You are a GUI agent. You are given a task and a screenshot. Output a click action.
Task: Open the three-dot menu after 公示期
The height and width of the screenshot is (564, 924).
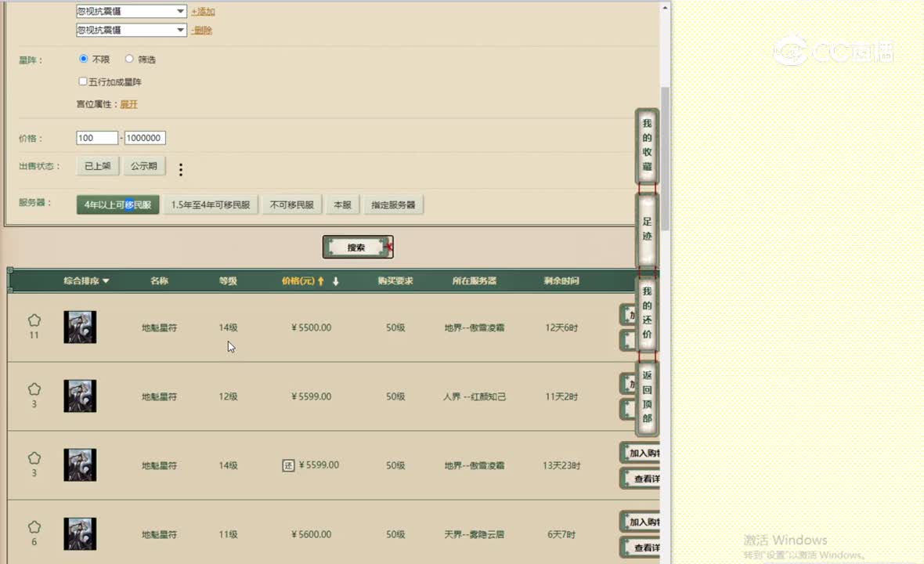click(181, 170)
